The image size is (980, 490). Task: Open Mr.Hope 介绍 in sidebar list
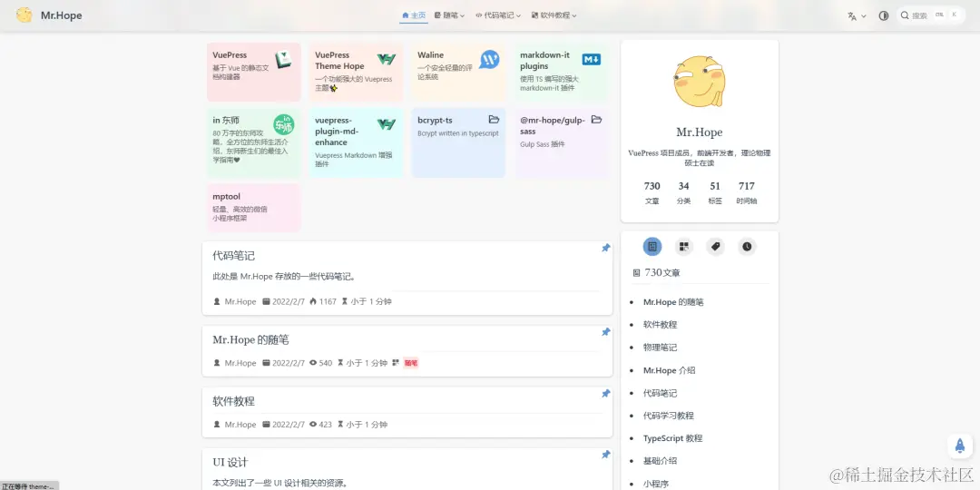click(669, 370)
